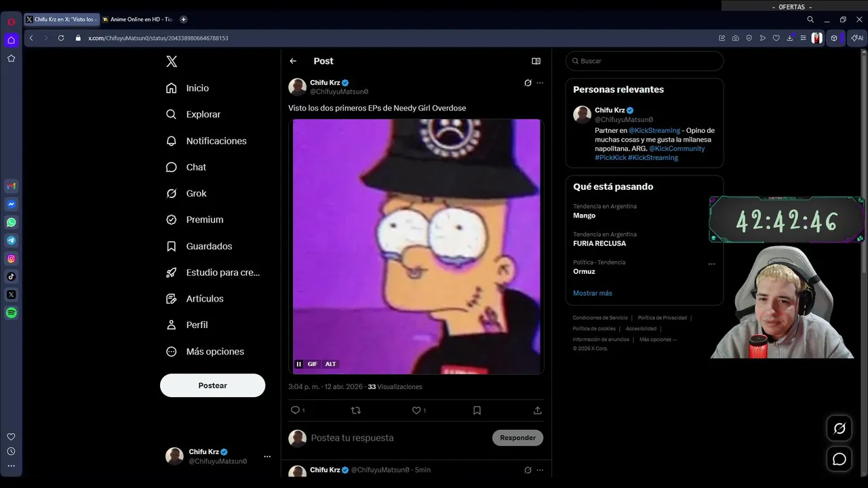Open @KickStreaming mention link
The height and width of the screenshot is (488, 868).
(654, 130)
